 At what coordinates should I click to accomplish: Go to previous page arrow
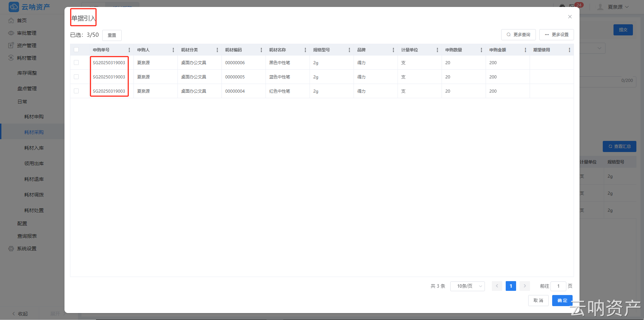[x=497, y=286]
